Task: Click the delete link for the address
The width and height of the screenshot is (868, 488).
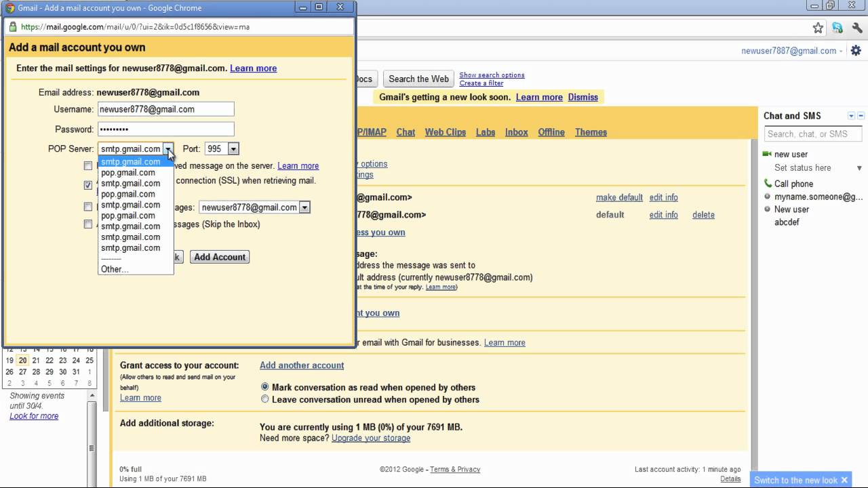Action: tap(703, 215)
